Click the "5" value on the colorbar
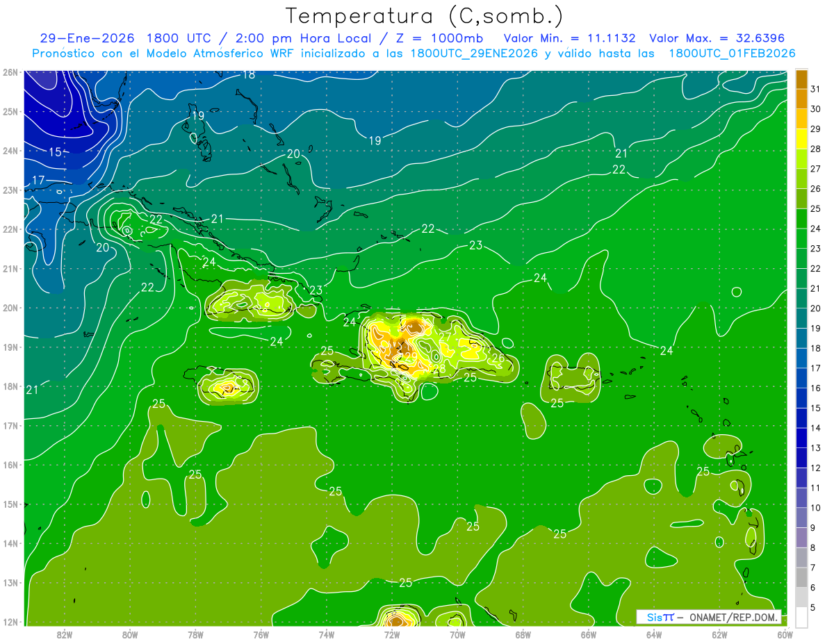834x644 pixels. click(813, 608)
